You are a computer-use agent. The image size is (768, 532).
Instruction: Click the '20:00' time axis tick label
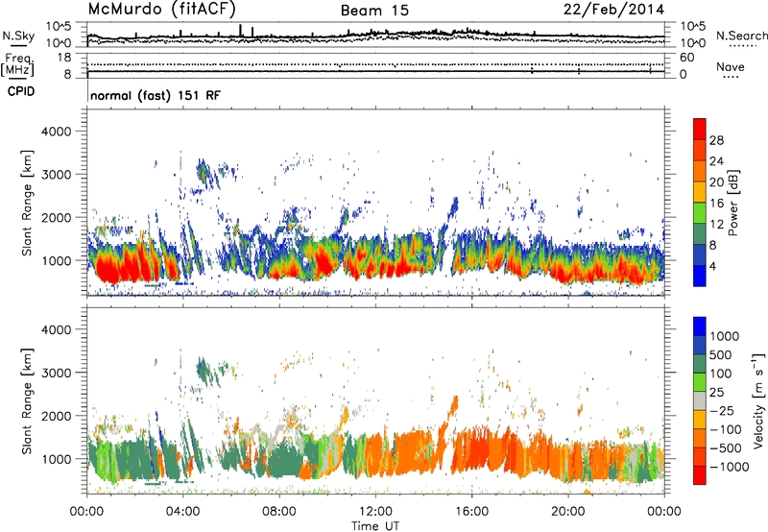568,512
